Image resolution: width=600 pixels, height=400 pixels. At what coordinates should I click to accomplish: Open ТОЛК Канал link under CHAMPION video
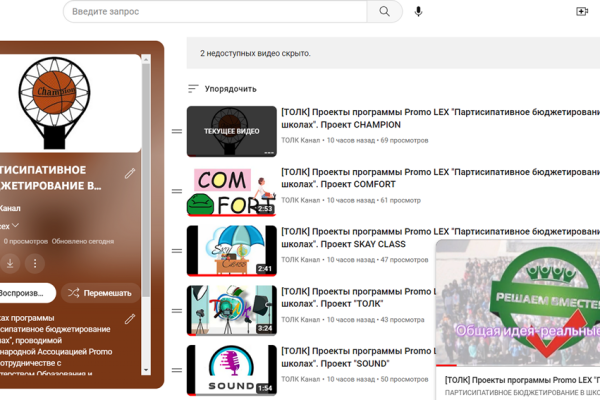(300, 140)
